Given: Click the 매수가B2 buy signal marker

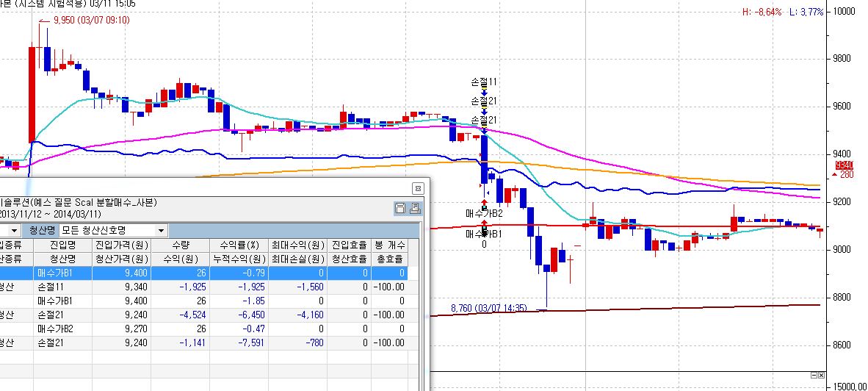Looking at the screenshot, I should click(485, 204).
